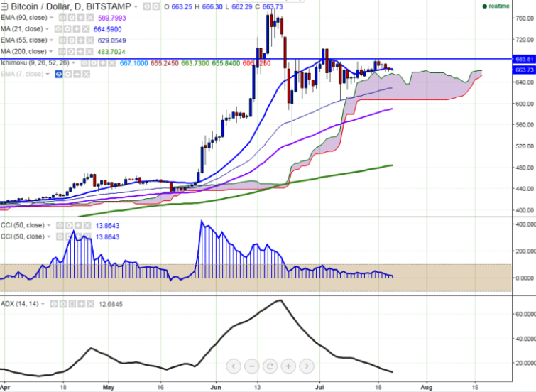Expand the EMA (7, close) dropdown arrow
Screen dimensions: 536x392
48,75
